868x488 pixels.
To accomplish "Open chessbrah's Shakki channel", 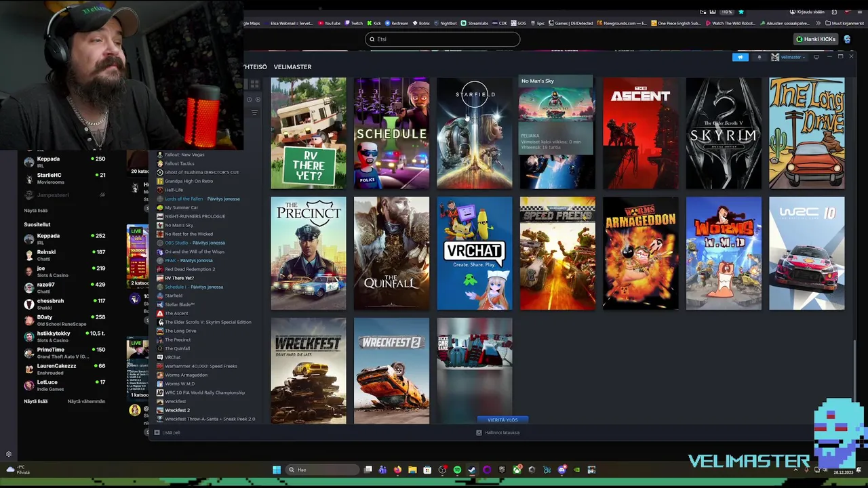I will pyautogui.click(x=64, y=304).
